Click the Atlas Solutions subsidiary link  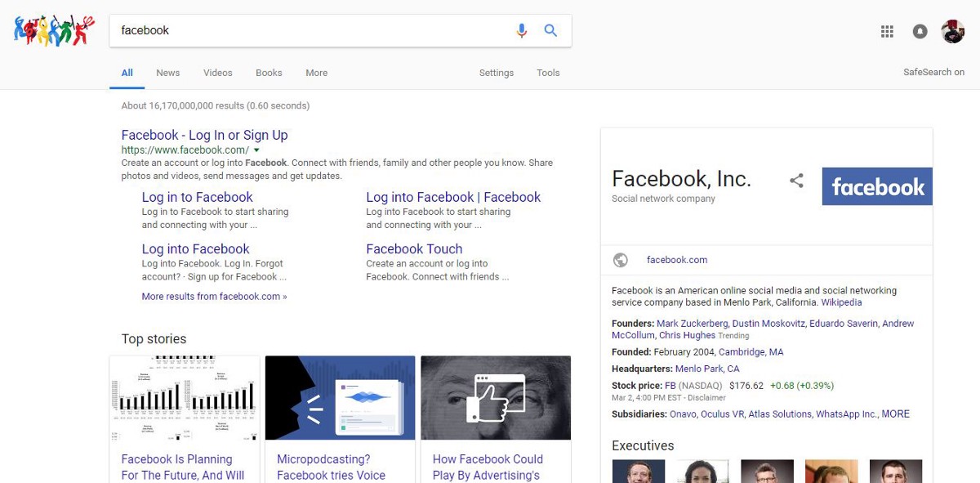tap(781, 414)
